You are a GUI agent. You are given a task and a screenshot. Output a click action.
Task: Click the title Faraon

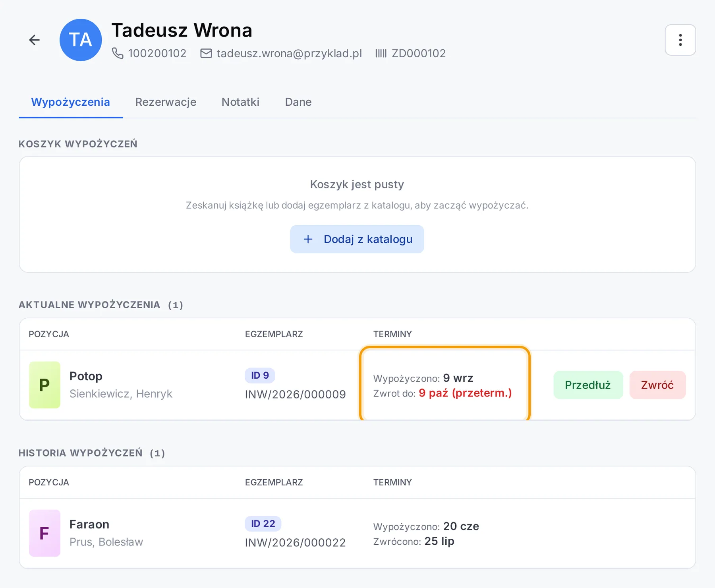coord(89,524)
